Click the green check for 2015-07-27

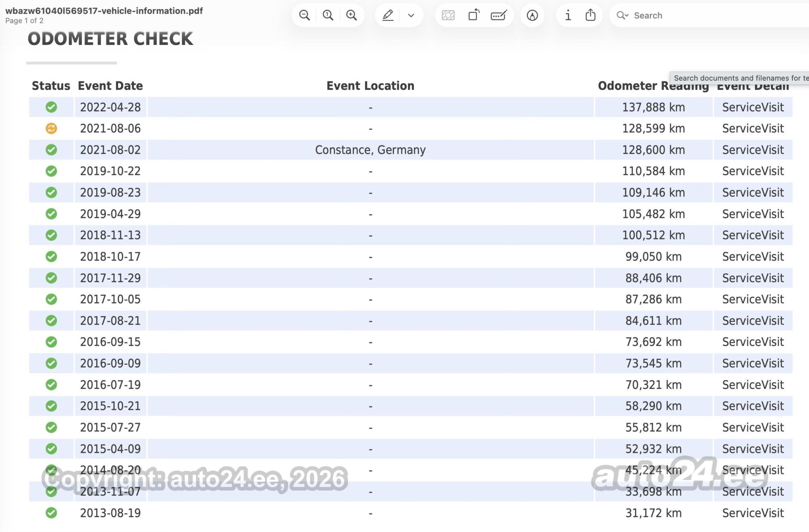click(x=51, y=427)
